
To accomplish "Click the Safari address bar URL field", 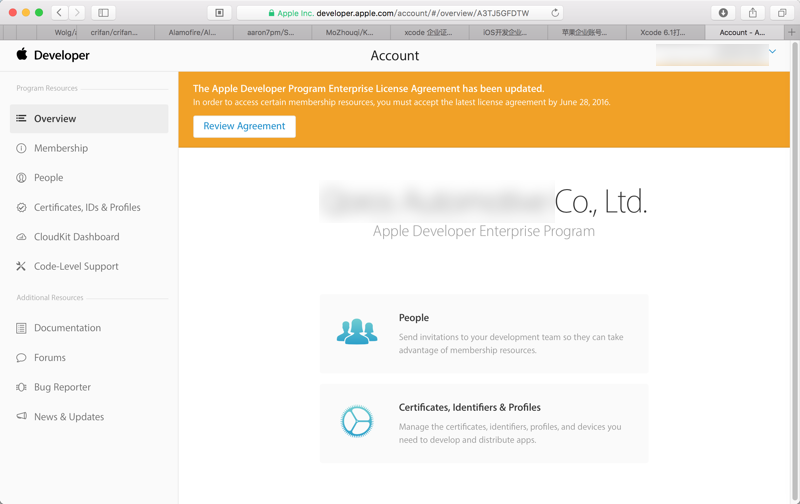I will coord(401,13).
